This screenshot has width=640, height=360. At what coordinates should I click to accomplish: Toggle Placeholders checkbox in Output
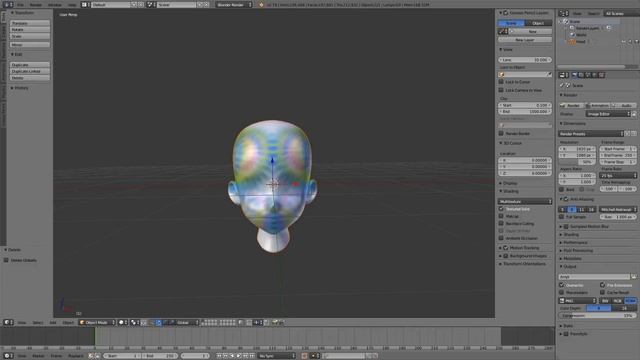562,292
